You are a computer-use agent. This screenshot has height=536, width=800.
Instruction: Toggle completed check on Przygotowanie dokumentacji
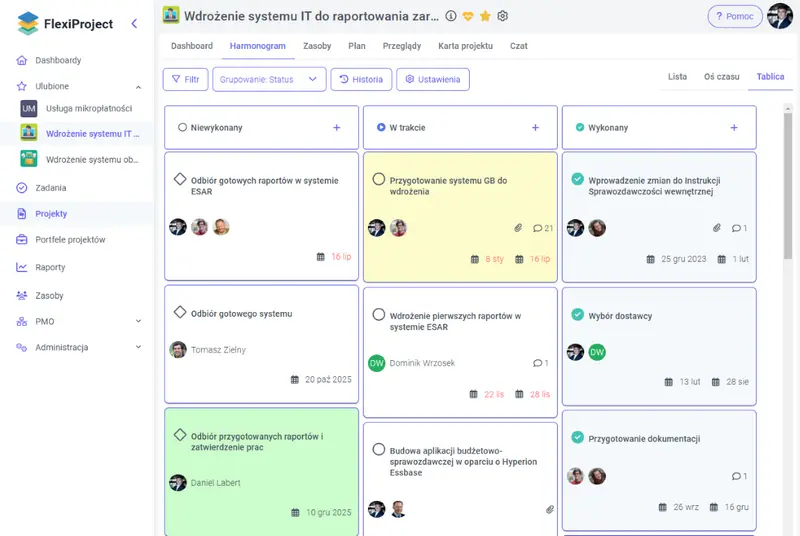click(x=578, y=437)
